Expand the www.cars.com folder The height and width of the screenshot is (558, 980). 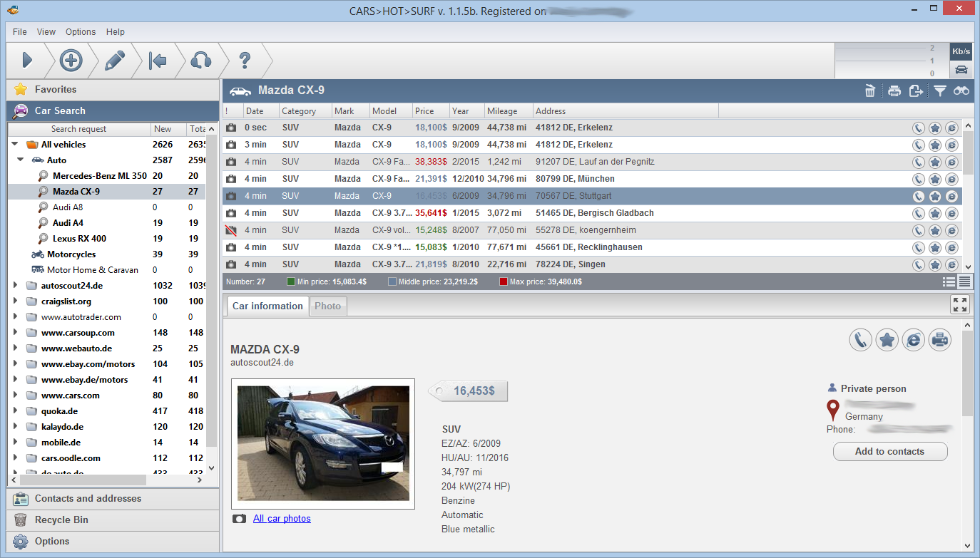[15, 396]
